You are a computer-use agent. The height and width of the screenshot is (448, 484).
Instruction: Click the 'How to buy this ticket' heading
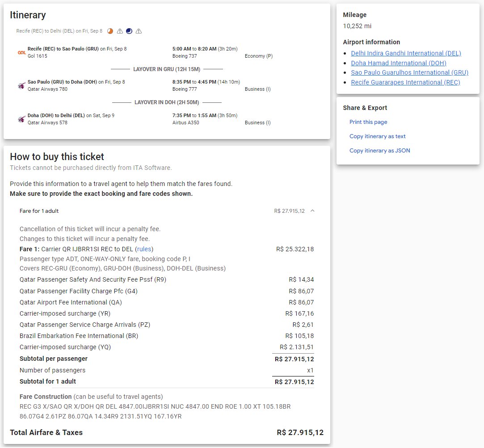coord(57,156)
